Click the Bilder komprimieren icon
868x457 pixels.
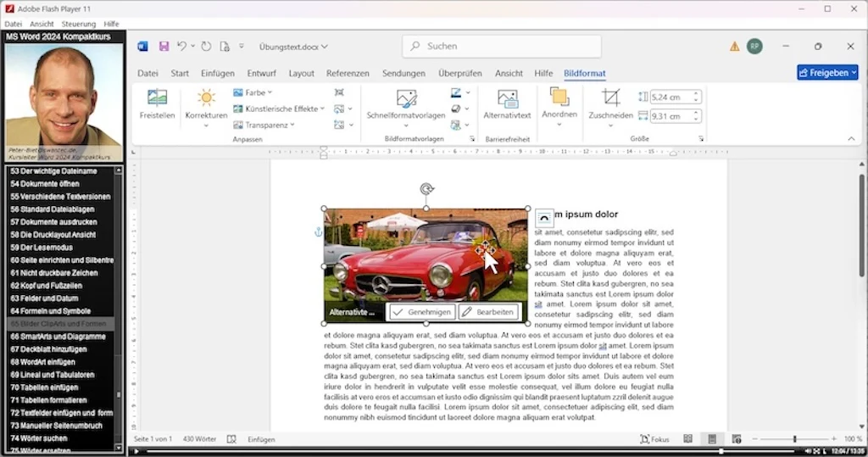click(339, 92)
